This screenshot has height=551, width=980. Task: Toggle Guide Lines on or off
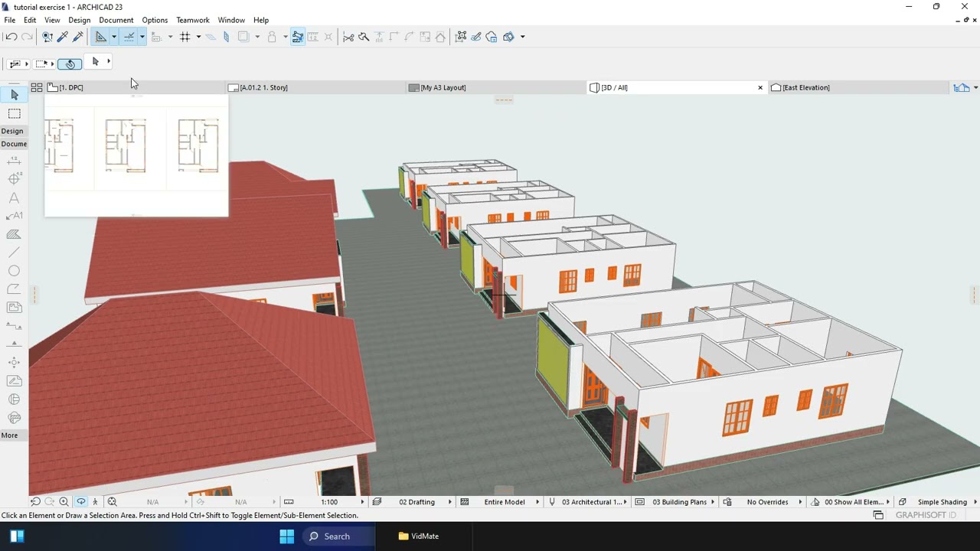101,37
